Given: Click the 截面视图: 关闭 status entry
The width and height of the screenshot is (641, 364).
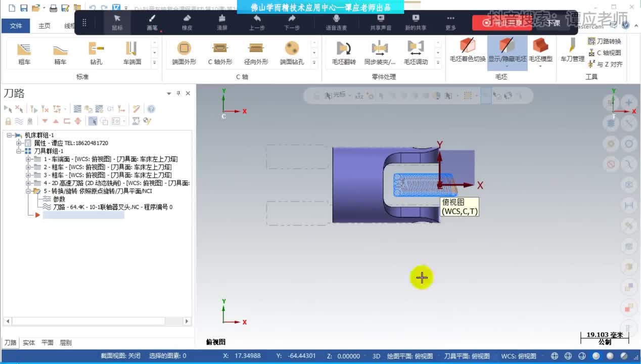Looking at the screenshot, I should tap(120, 356).
